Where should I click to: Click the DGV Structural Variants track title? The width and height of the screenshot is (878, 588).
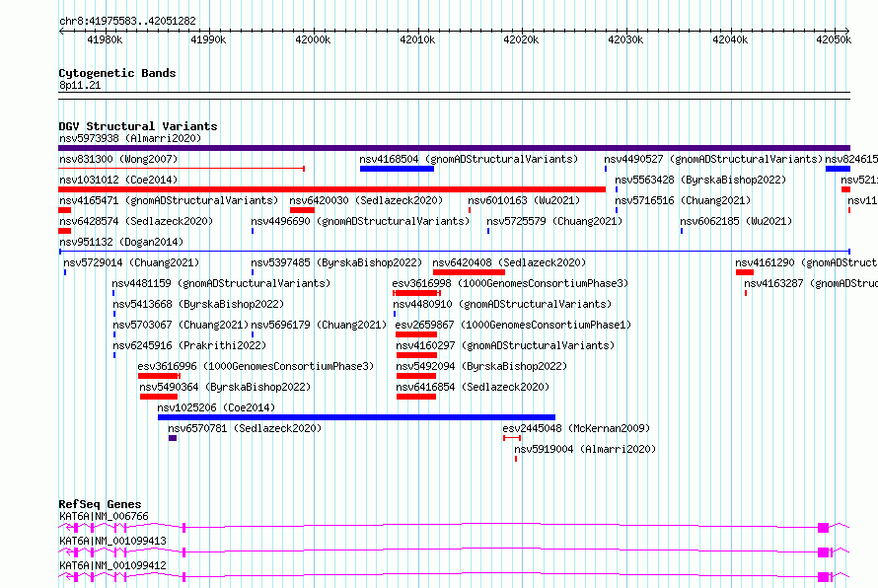[138, 126]
